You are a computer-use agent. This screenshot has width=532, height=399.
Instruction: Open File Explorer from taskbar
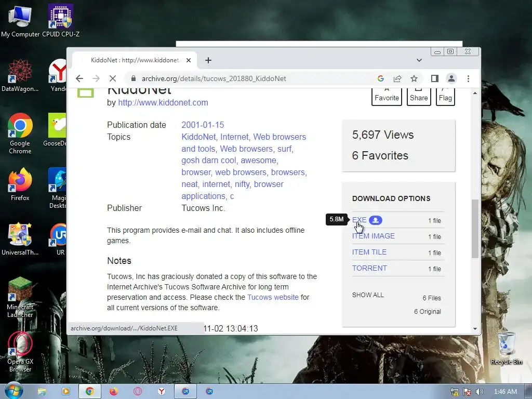coord(42,392)
